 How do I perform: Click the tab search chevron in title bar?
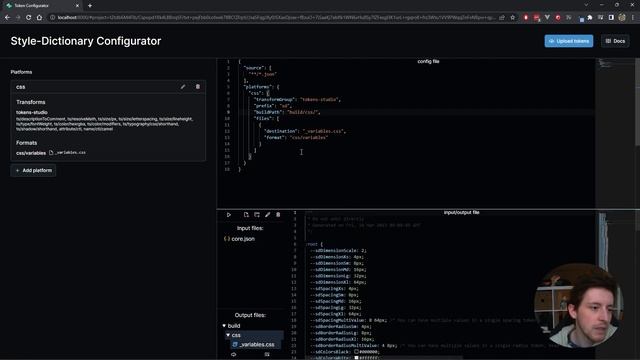586,5
